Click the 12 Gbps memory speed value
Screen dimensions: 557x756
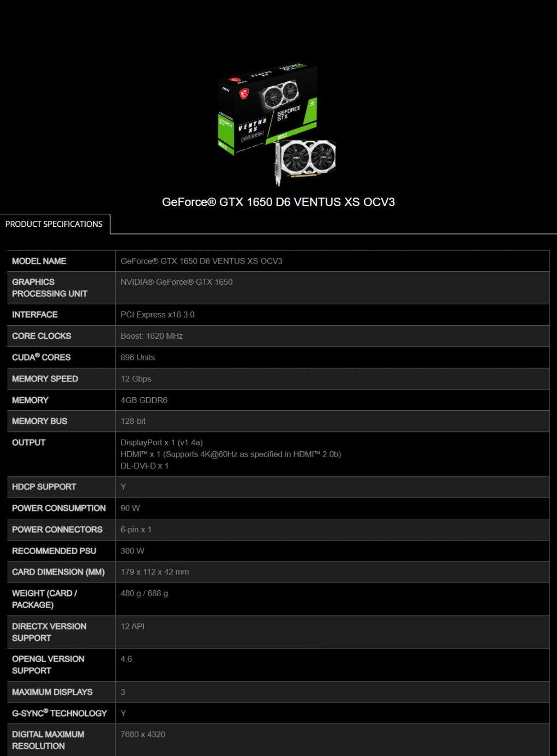pos(136,379)
